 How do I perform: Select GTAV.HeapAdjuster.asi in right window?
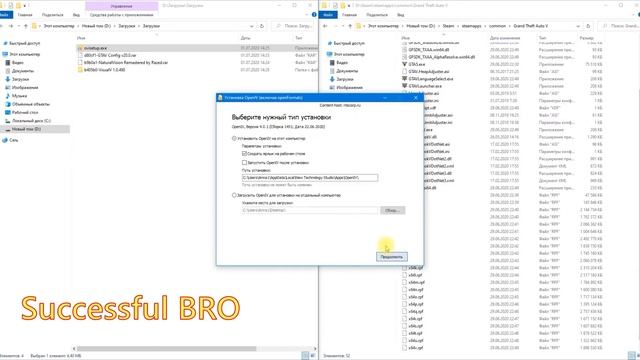pyautogui.click(x=427, y=71)
